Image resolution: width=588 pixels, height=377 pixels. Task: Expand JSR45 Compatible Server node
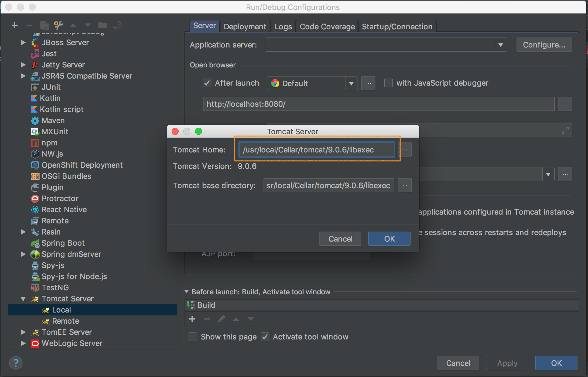(x=23, y=76)
